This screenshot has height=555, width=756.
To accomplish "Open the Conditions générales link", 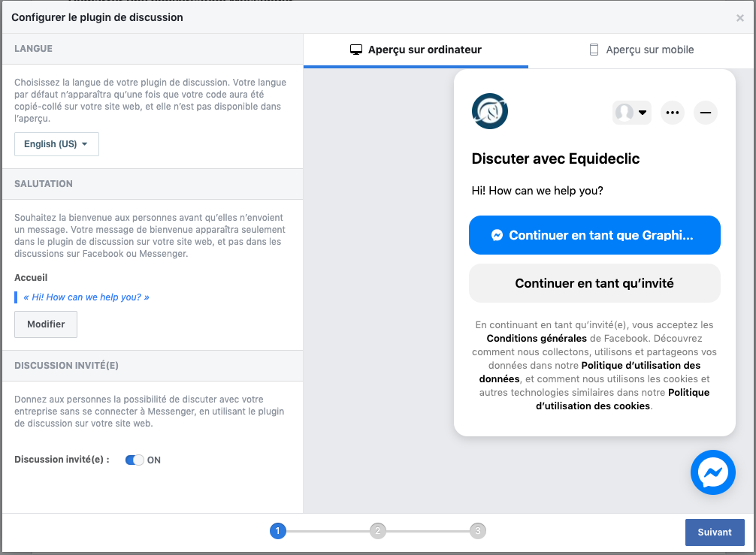I will (x=537, y=338).
